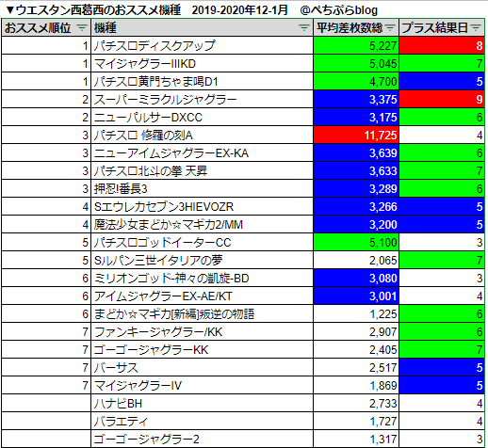Click the blue 3,266 value cell
488x448 pixels.
[356, 206]
